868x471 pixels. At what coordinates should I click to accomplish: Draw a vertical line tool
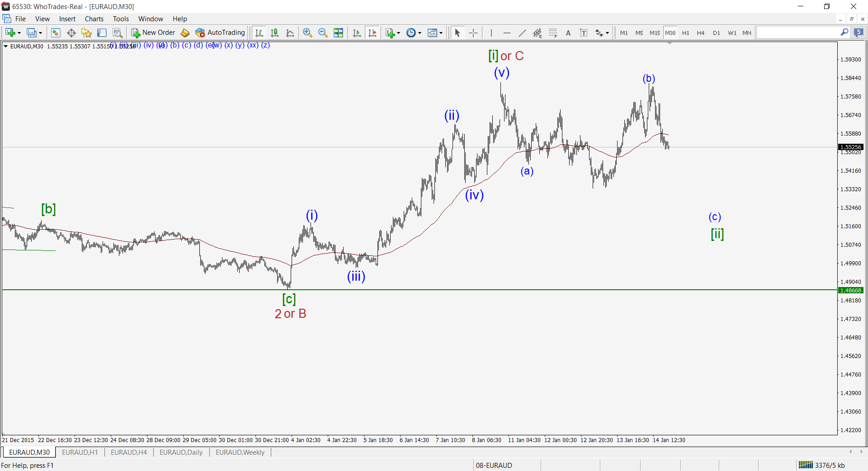pyautogui.click(x=491, y=33)
